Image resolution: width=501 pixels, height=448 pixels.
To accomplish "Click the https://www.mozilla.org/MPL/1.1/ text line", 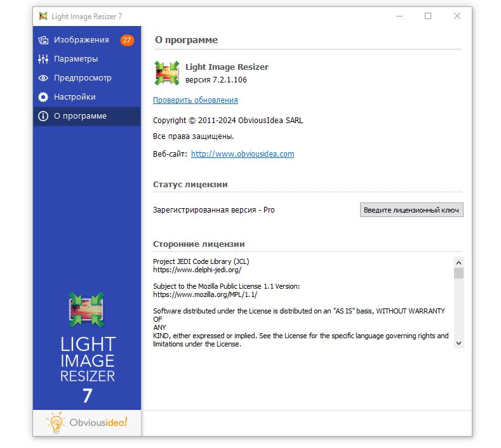I will (x=205, y=294).
